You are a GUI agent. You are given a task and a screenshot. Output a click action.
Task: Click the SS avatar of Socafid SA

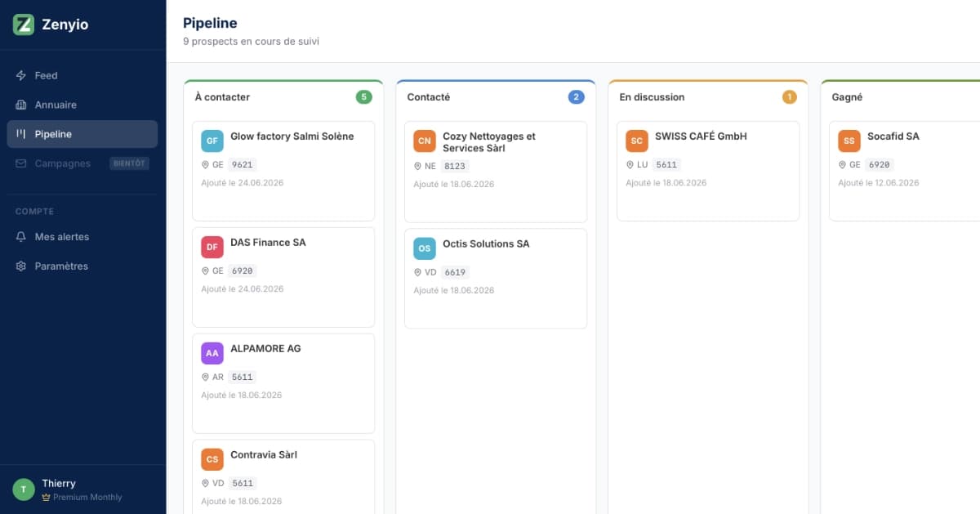[849, 141]
